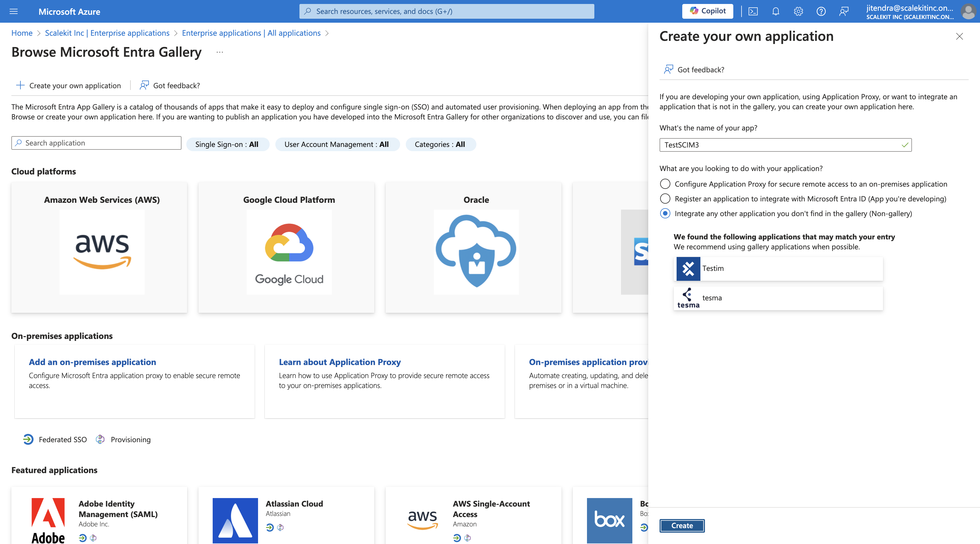Click the feedback icon in top bar
The width and height of the screenshot is (980, 544).
(844, 11)
